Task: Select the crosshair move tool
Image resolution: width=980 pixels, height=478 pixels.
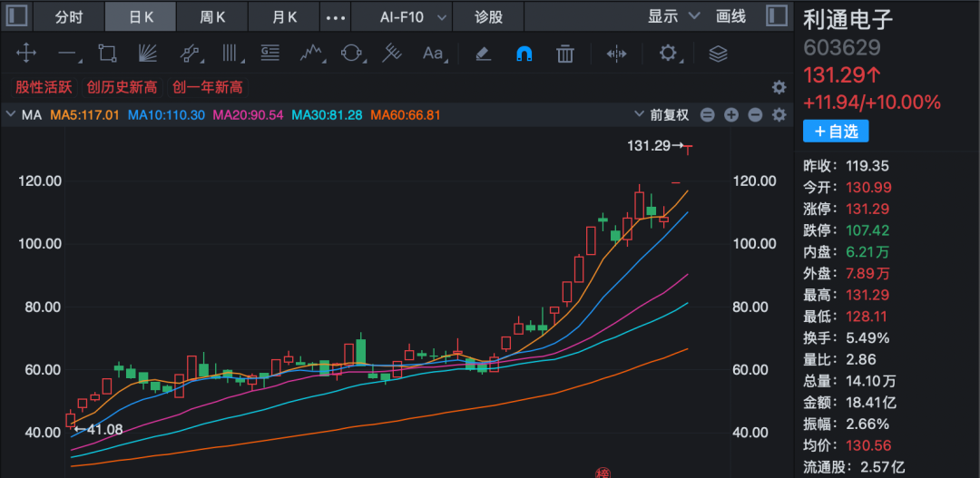Action: tap(26, 54)
